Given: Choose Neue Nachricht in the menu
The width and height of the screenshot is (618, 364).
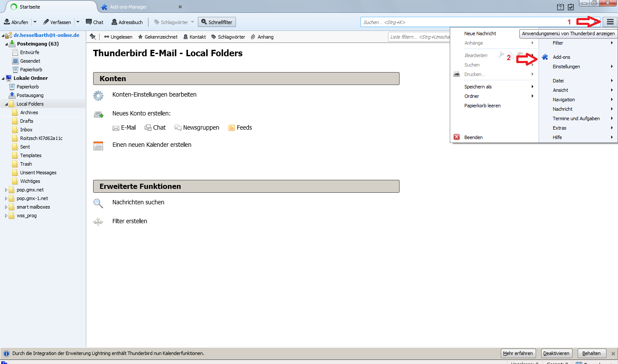Looking at the screenshot, I should (480, 33).
